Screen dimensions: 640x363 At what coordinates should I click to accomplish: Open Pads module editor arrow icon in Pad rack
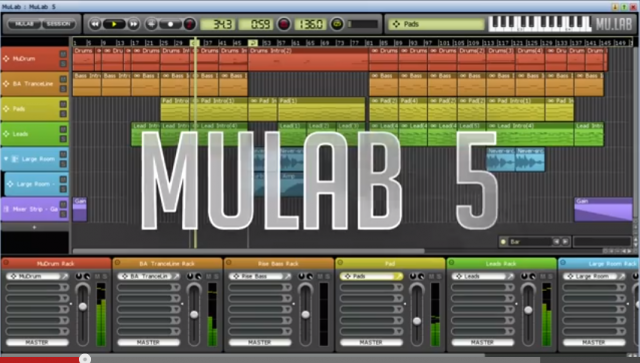(x=399, y=276)
